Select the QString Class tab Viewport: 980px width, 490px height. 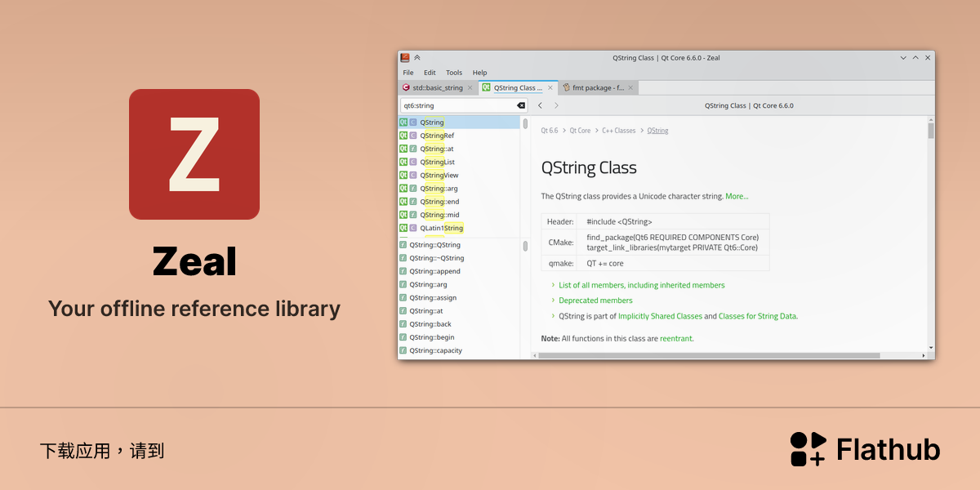(x=518, y=87)
